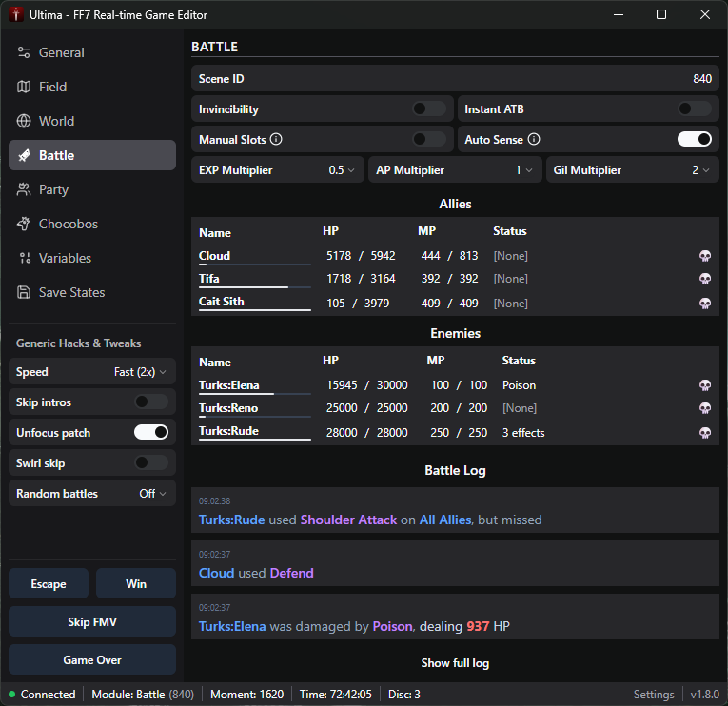Open the Save States section
The width and height of the screenshot is (728, 706).
pos(92,292)
